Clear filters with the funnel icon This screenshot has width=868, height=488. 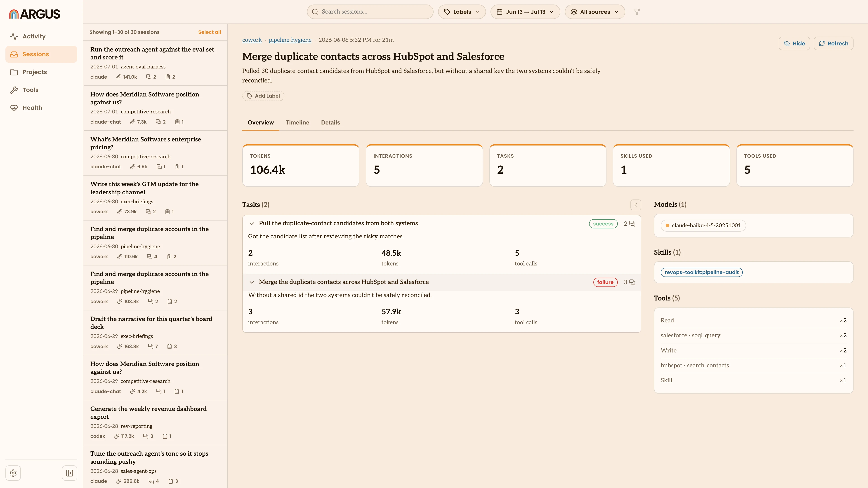[x=637, y=12]
